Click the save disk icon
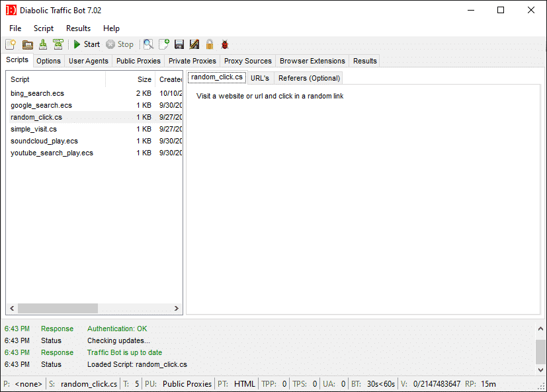 click(179, 44)
